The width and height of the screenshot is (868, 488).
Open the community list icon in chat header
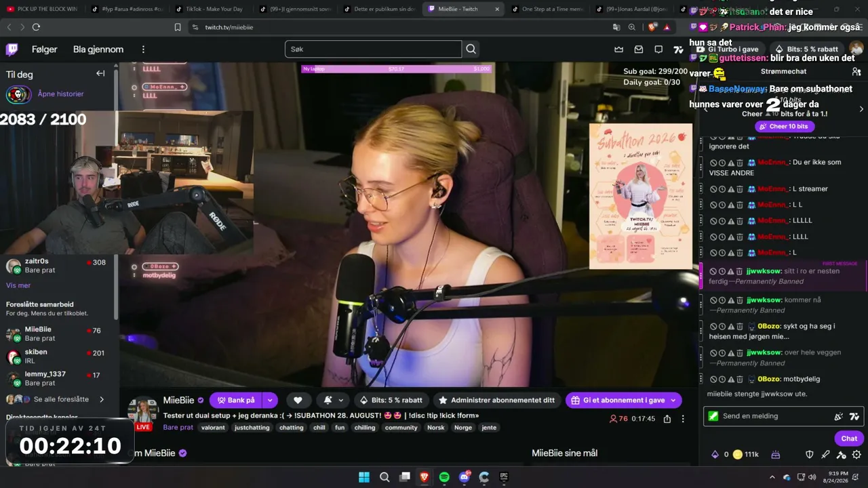856,71
